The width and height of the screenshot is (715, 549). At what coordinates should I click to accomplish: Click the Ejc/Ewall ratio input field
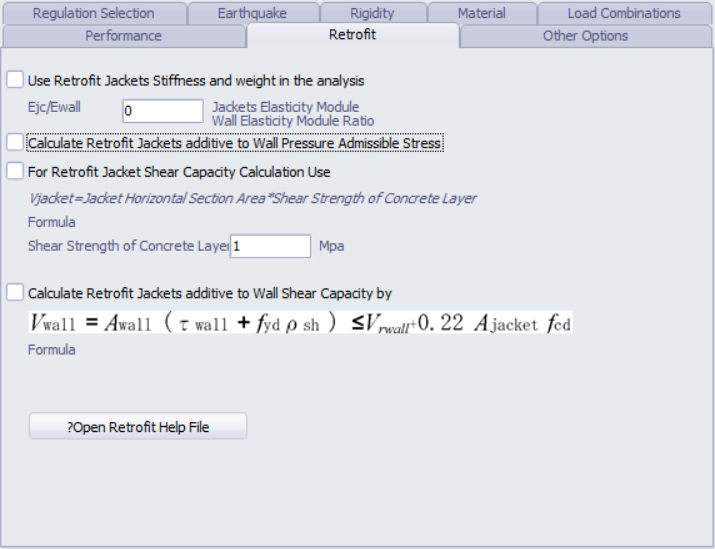(163, 111)
